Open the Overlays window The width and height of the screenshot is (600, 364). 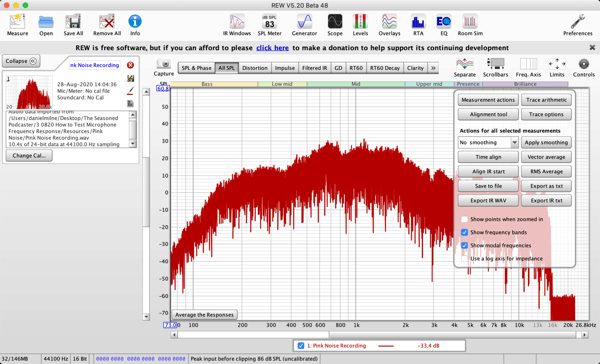(x=389, y=22)
